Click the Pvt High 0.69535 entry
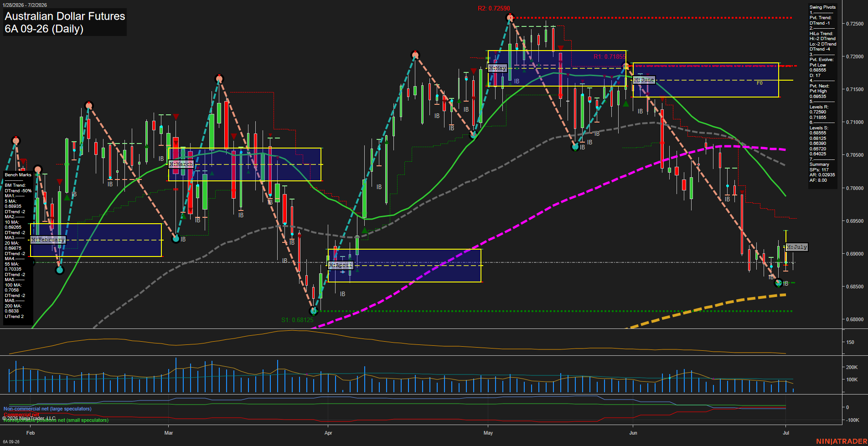 tap(818, 94)
